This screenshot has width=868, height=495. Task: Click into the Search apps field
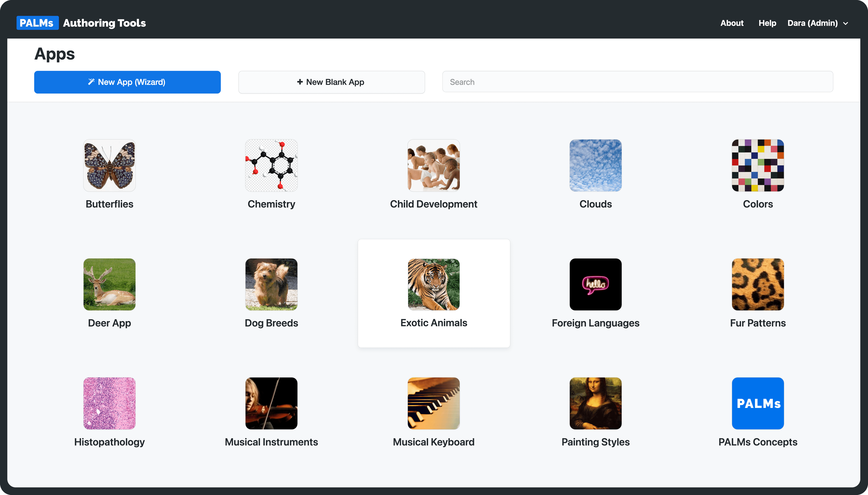(637, 82)
